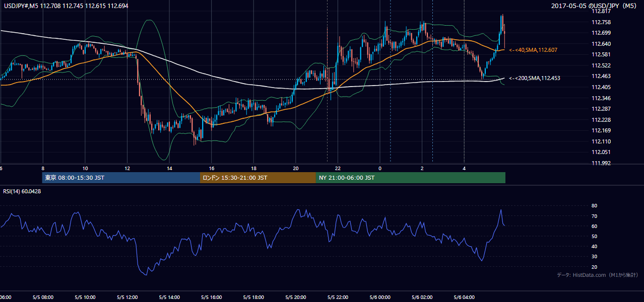The image size is (644, 302).
Task: Click the RSI(14) 60.0428 indicator label
Action: [x=22, y=191]
